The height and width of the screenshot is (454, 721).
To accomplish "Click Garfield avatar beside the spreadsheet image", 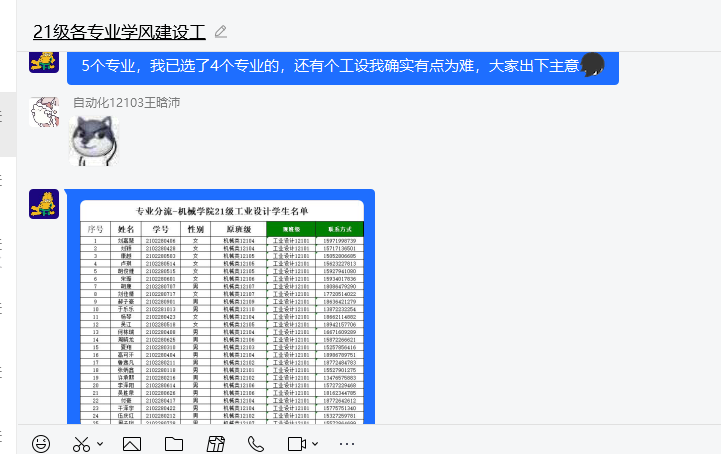I will coord(44,204).
